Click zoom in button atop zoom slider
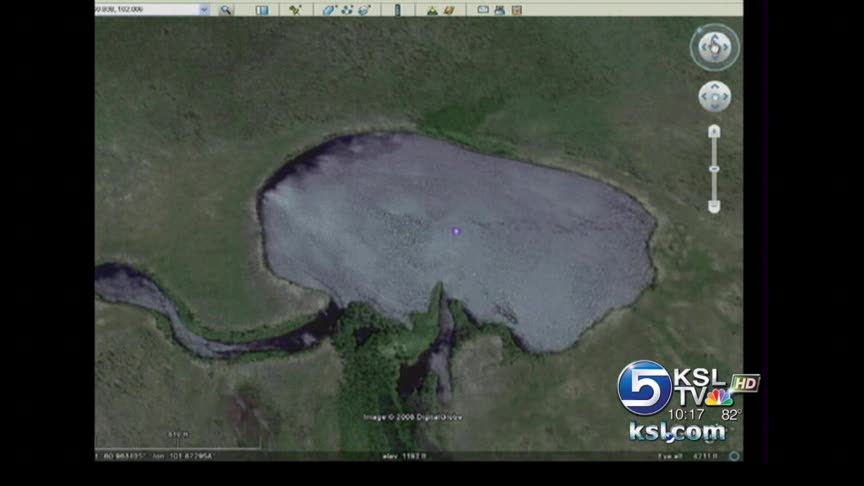 click(714, 131)
